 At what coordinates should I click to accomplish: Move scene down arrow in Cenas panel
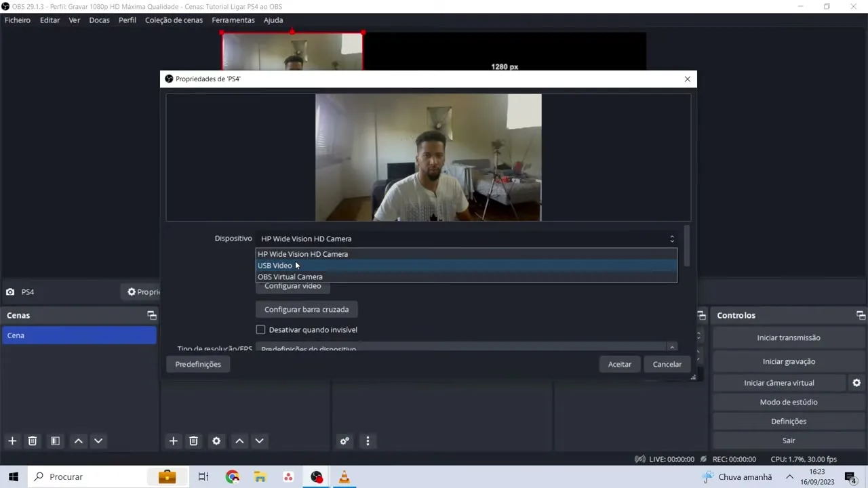[98, 441]
